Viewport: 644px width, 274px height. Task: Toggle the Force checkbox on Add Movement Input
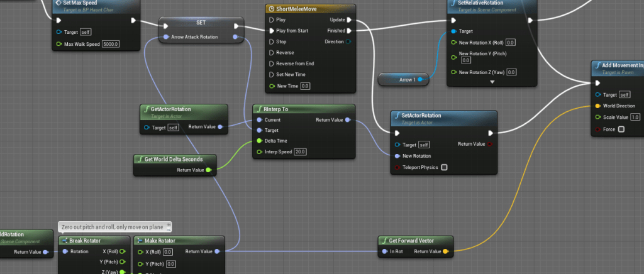click(x=621, y=129)
